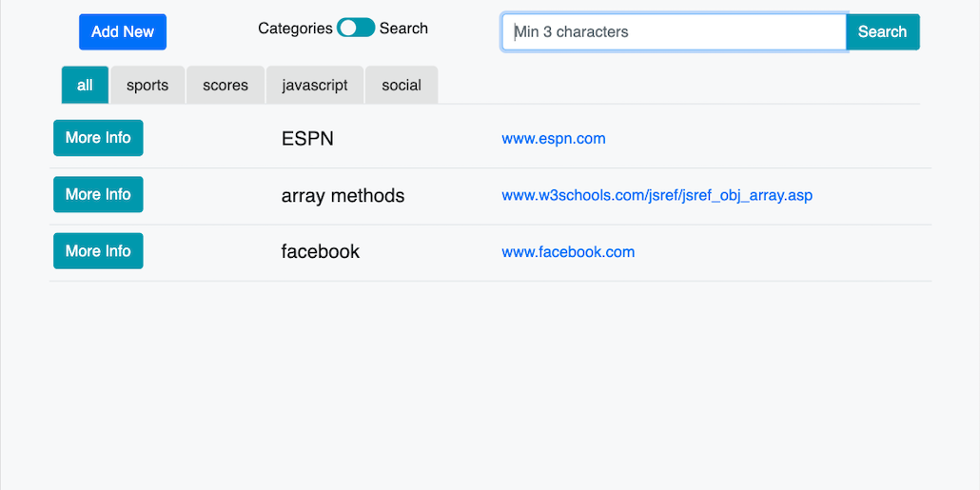Click the Add New button
Viewport: 980px width, 490px height.
pos(123,32)
